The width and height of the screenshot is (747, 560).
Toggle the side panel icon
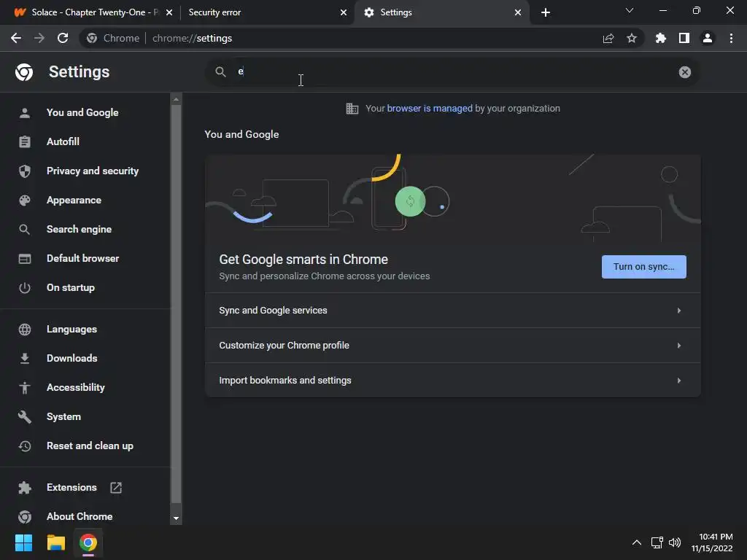(684, 38)
